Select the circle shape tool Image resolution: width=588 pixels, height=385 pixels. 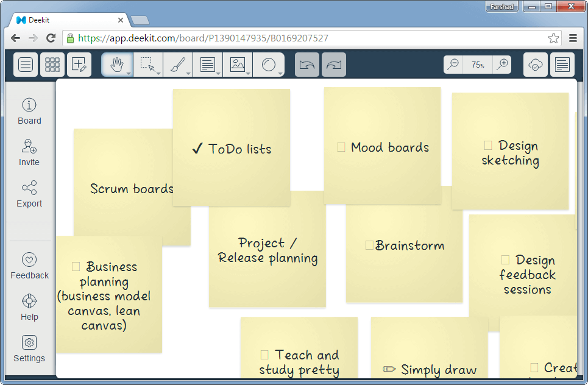[269, 64]
